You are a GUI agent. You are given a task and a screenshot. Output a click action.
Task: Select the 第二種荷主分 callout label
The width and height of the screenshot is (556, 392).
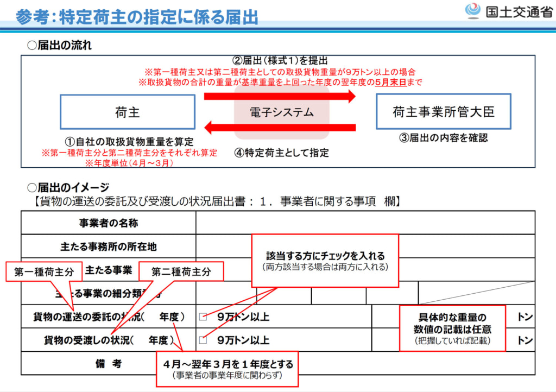coord(182,270)
